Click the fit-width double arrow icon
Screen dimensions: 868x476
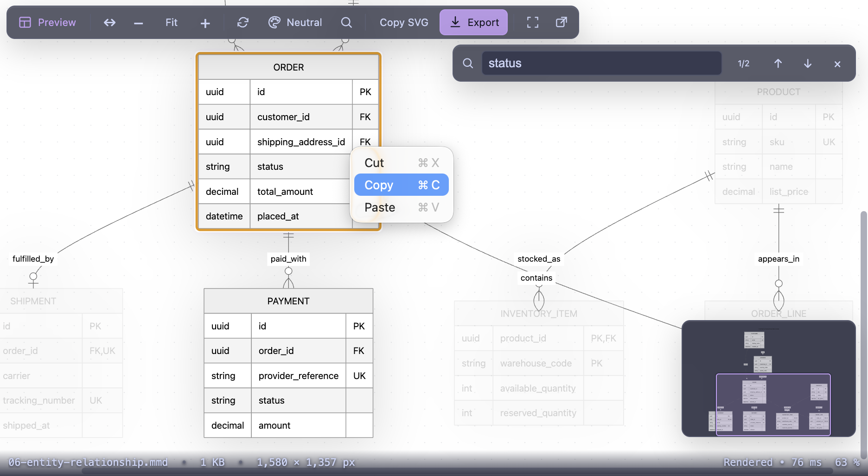pos(109,22)
